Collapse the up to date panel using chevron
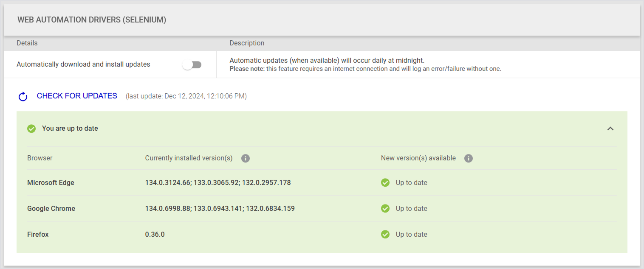Screen dimensions: 644x269 tap(610, 129)
